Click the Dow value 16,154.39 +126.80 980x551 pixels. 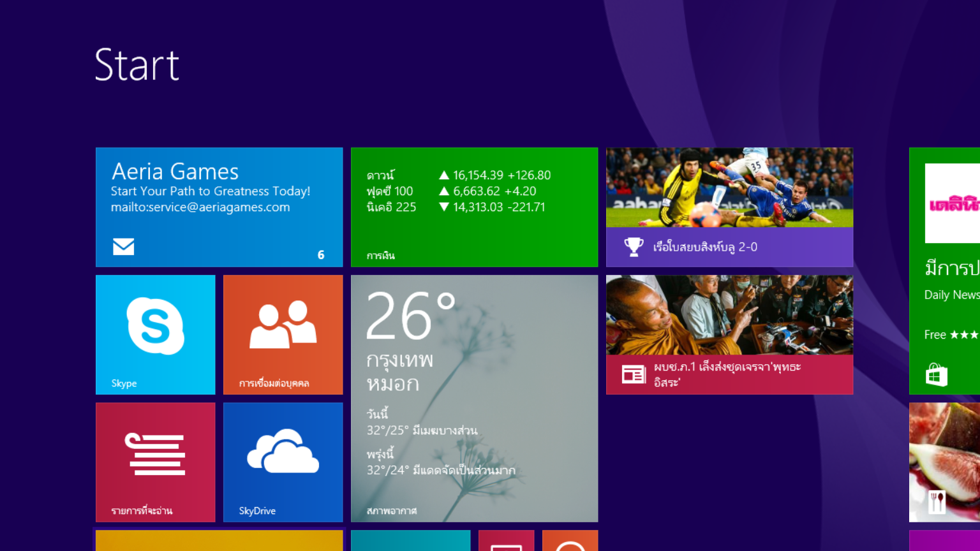(501, 175)
